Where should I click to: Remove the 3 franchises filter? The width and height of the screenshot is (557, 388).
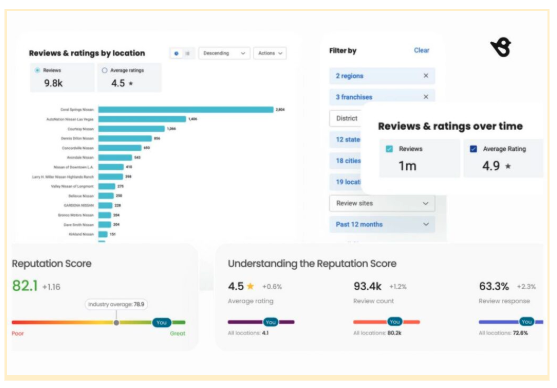(426, 97)
